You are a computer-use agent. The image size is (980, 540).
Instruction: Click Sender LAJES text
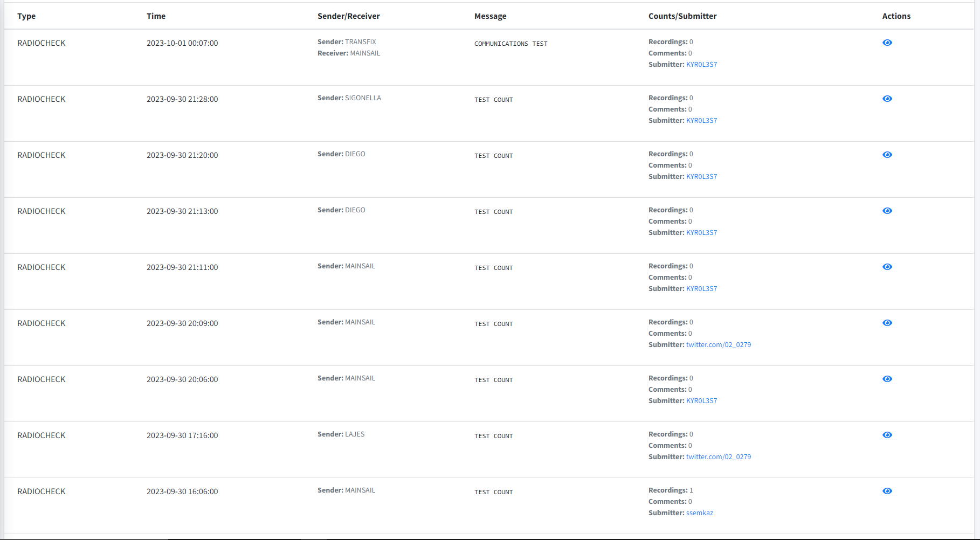pos(341,434)
